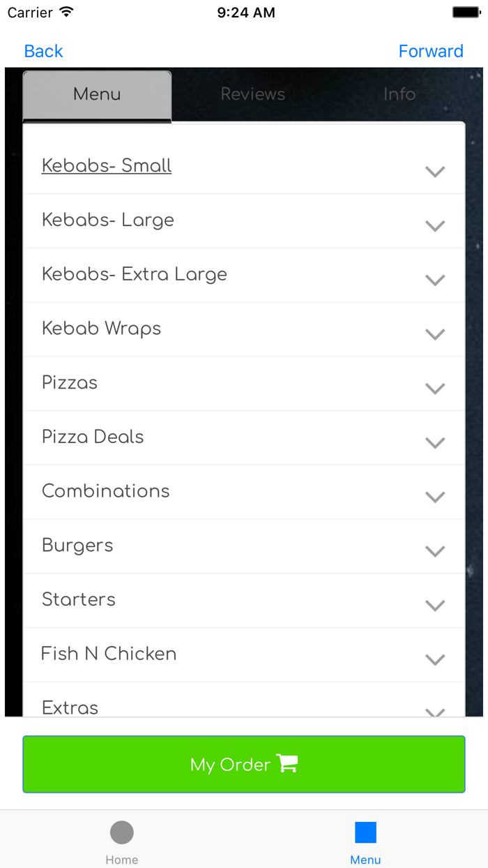The height and width of the screenshot is (868, 488).
Task: Switch to the Reviews tab
Action: tap(253, 94)
